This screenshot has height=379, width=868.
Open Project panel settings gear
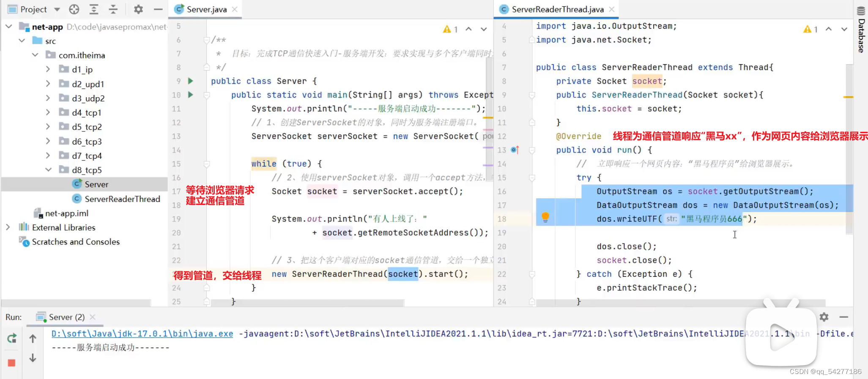138,9
